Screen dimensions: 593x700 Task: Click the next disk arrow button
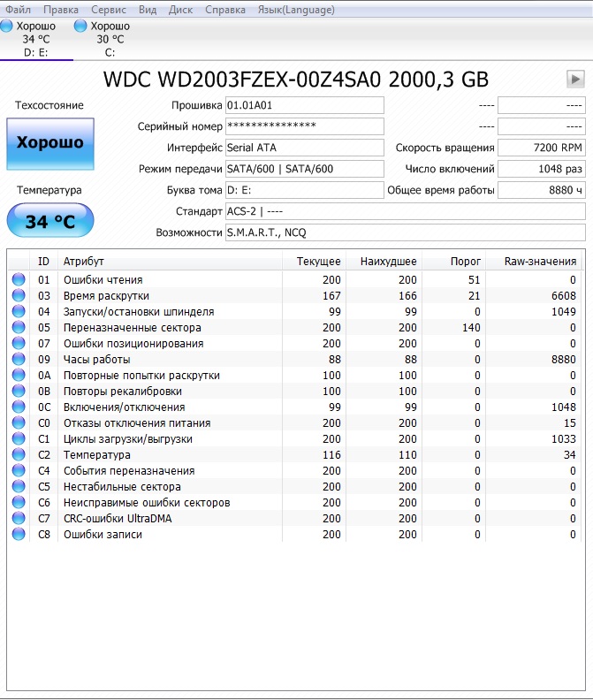click(575, 79)
